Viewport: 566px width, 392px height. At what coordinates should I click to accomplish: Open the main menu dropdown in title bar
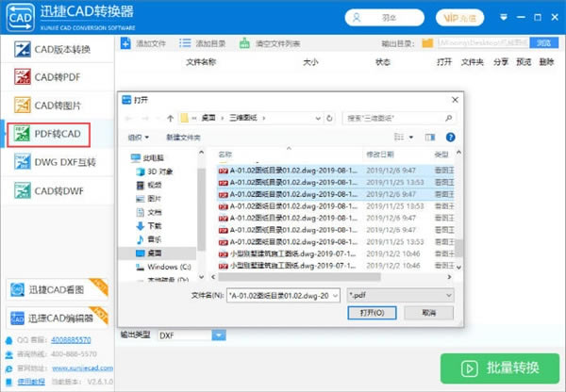coord(504,17)
